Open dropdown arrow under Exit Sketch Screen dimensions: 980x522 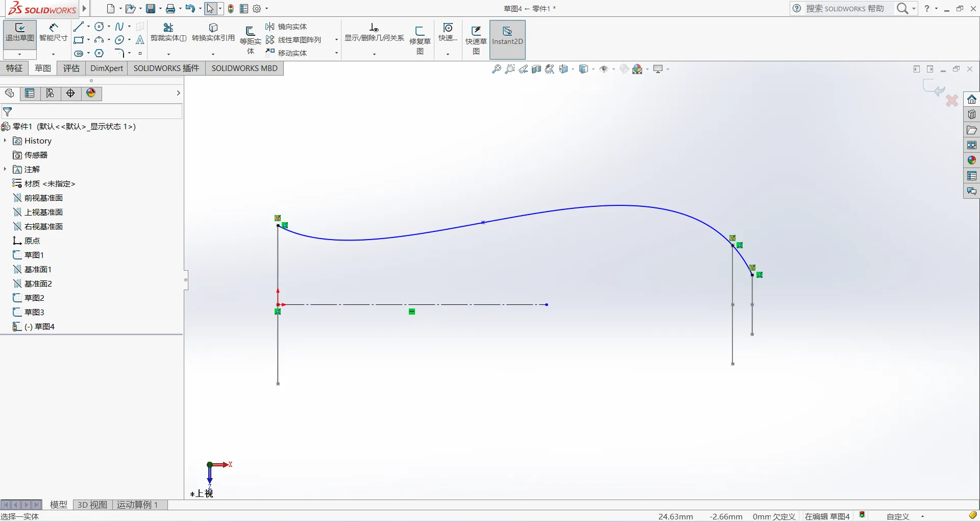tap(20, 54)
